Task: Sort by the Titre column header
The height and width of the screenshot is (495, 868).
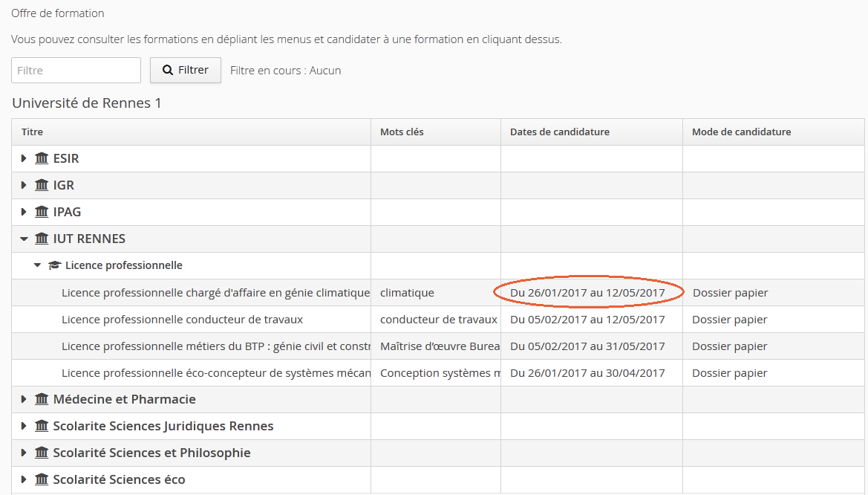Action: pos(191,132)
